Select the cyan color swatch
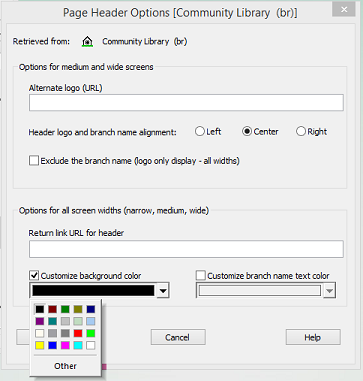Screen dimensions: 363x381 [x=78, y=345]
